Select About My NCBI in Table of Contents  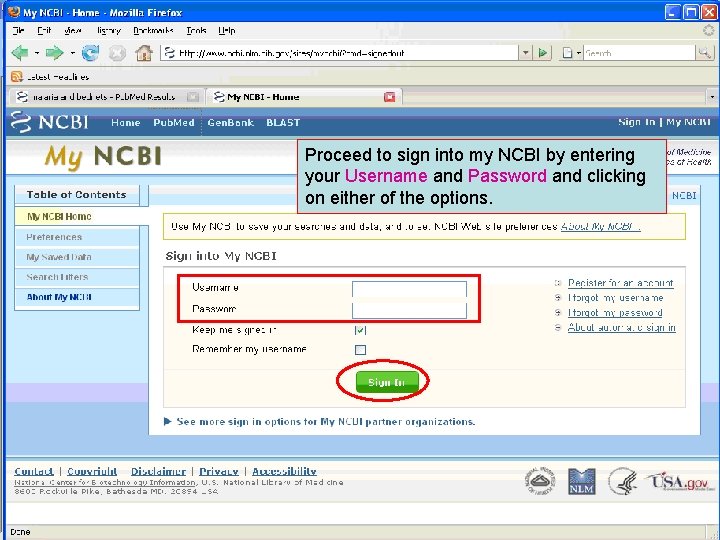77,297
